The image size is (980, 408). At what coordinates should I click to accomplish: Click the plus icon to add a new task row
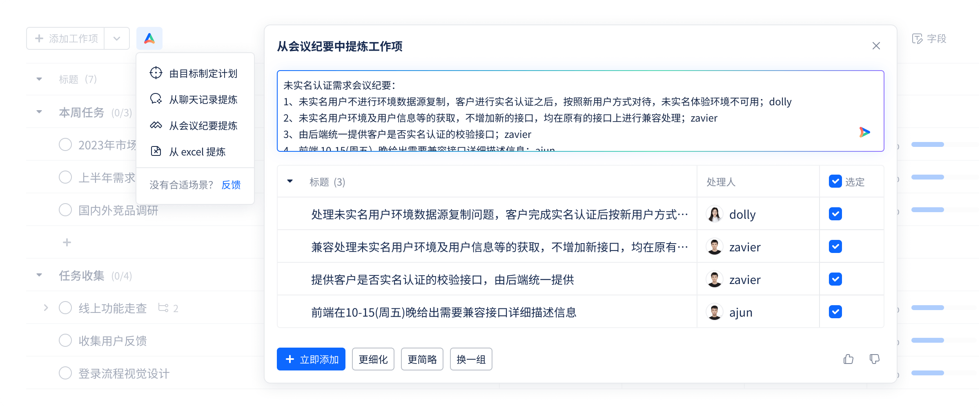pyautogui.click(x=67, y=242)
